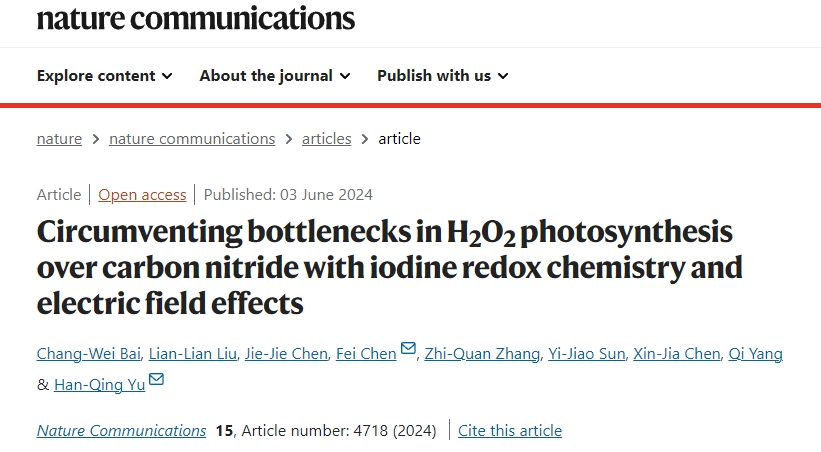Screen dimensions: 821x452
Task: Select author Lian-Lian Liu
Action: click(x=193, y=354)
